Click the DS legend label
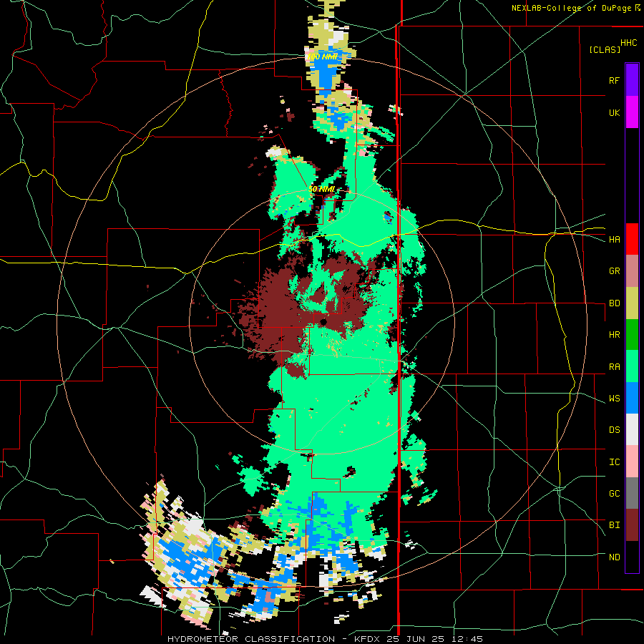The height and width of the screenshot is (644, 644). (614, 430)
